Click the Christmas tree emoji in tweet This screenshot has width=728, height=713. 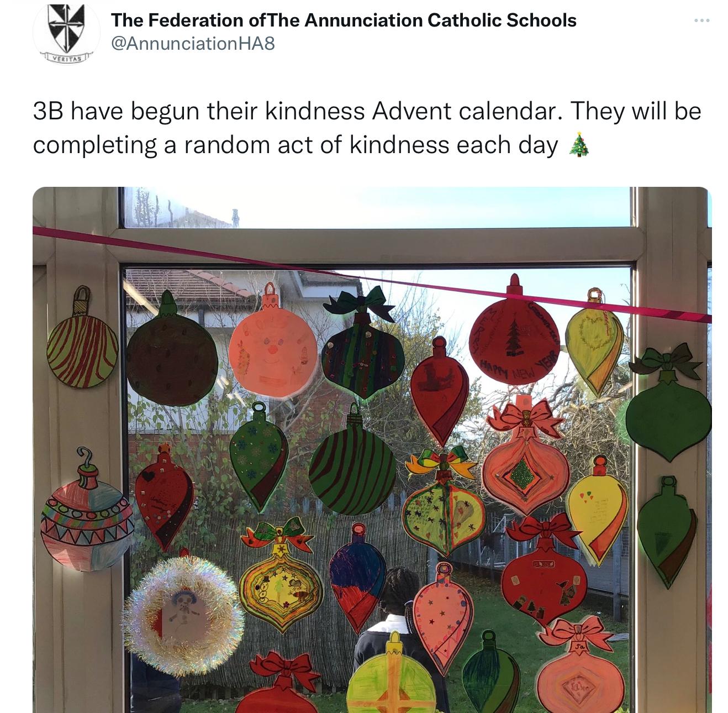[579, 145]
